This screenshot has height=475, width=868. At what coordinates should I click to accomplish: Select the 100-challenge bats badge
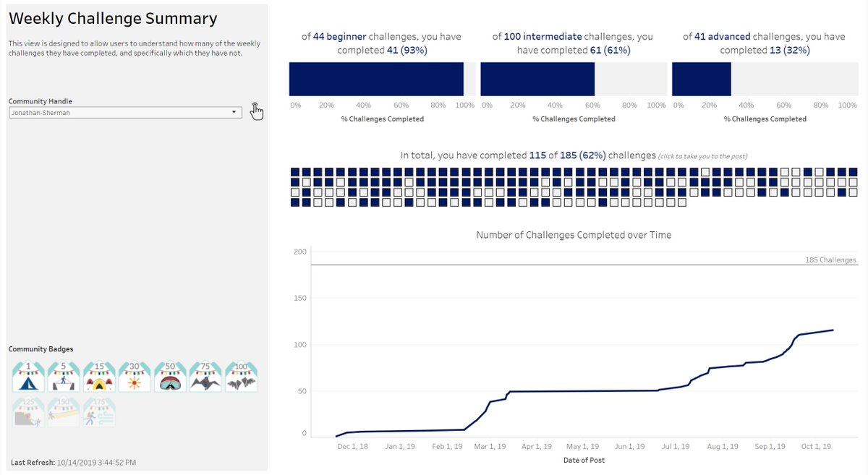tap(240, 377)
